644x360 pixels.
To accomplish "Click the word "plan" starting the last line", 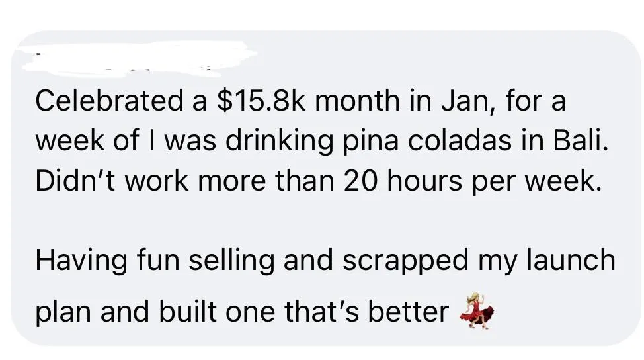I will click(x=63, y=313).
